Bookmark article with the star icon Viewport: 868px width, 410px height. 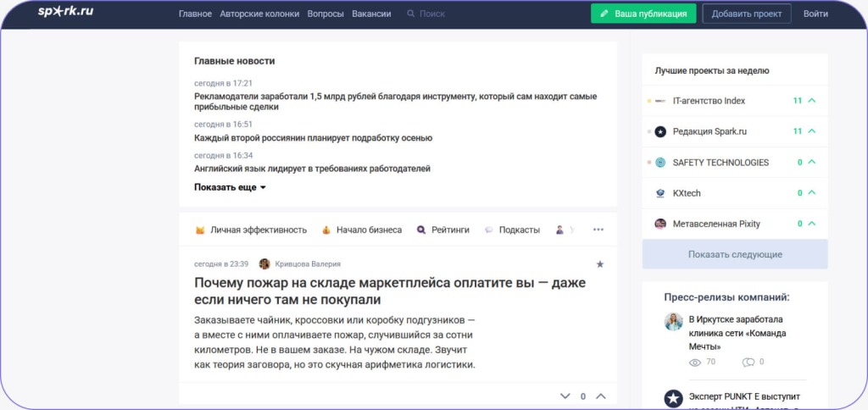click(599, 264)
